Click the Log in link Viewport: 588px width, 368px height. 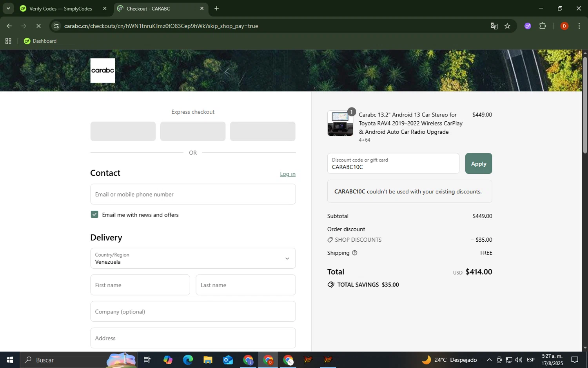tap(288, 174)
